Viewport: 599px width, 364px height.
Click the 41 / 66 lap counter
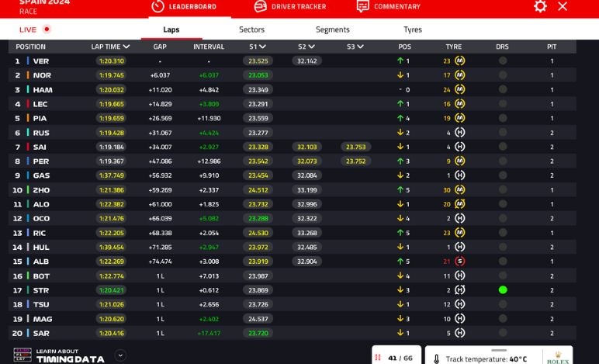pos(396,358)
